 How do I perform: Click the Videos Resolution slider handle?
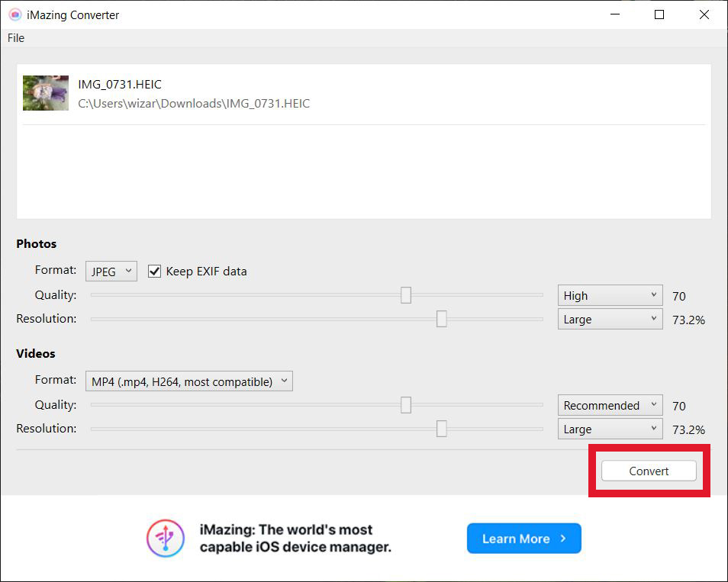[441, 429]
